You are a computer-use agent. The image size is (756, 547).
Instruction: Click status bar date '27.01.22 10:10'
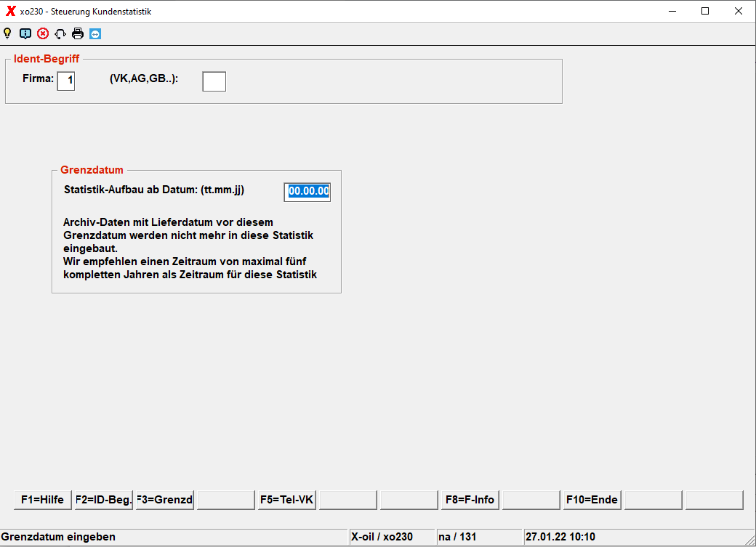tap(560, 537)
